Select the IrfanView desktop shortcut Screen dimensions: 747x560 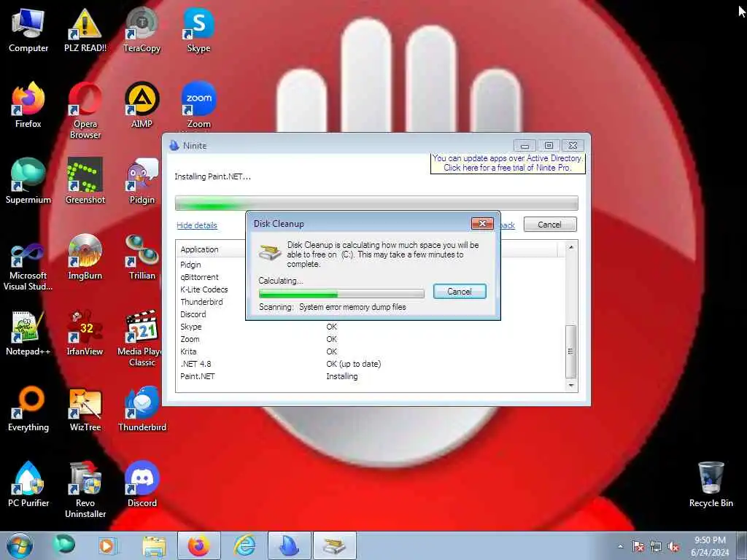point(85,332)
